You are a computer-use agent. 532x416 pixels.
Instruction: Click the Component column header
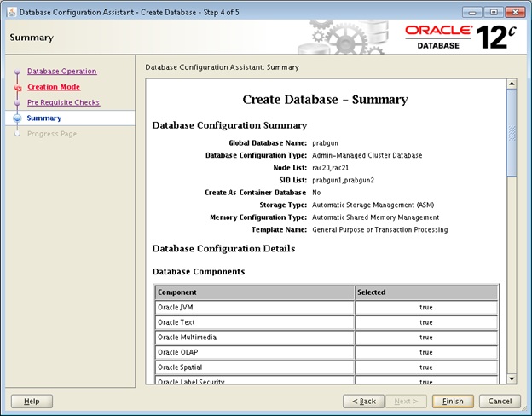[x=255, y=292]
